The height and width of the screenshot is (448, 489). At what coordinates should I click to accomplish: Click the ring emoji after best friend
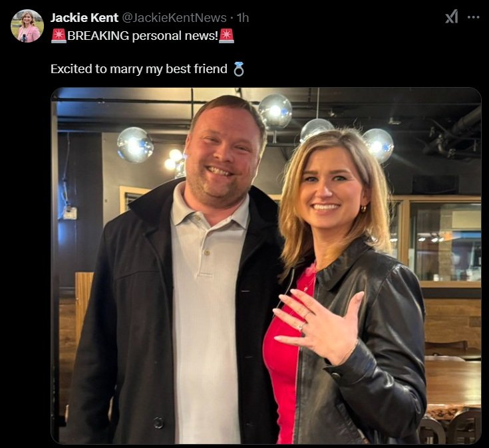[239, 69]
